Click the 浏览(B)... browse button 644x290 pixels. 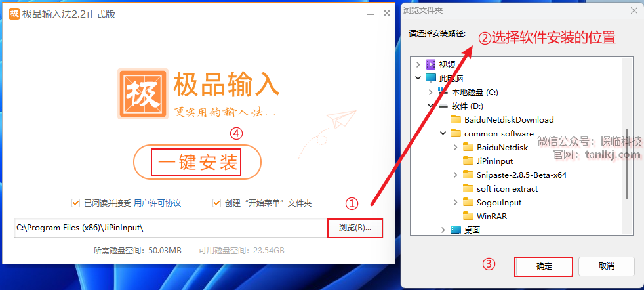(x=355, y=228)
